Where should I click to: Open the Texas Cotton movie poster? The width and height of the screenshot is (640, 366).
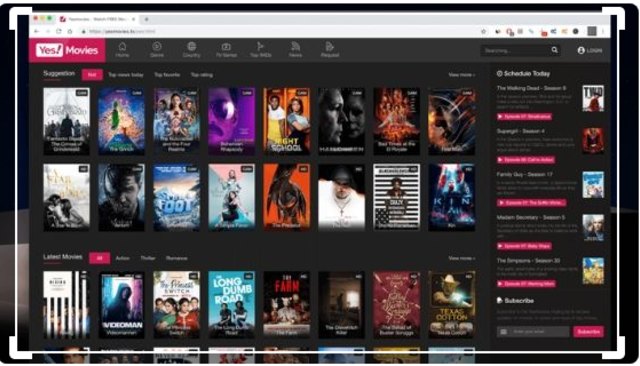[451, 305]
